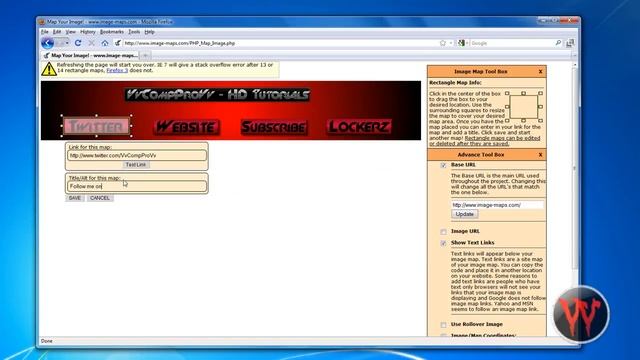Select the Map Your Image tab
The image size is (640, 360).
click(x=91, y=55)
